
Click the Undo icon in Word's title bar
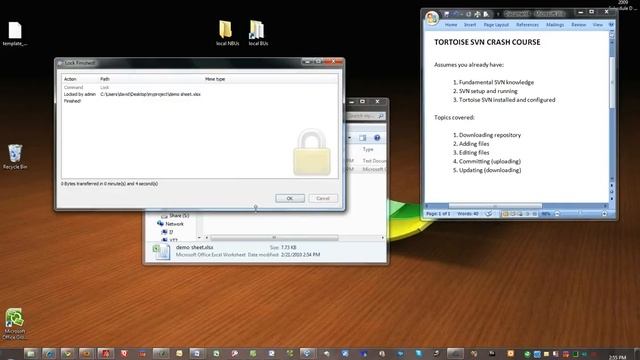(x=456, y=14)
